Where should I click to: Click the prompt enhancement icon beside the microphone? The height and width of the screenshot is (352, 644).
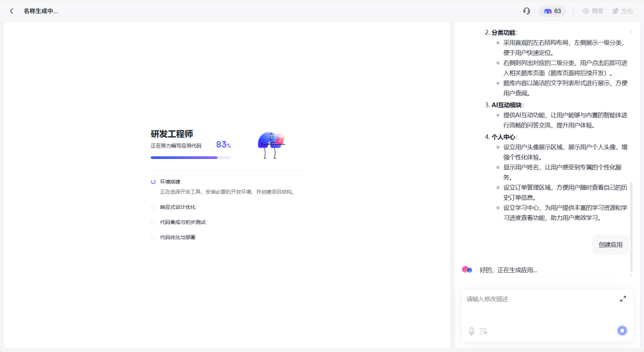pyautogui.click(x=483, y=331)
